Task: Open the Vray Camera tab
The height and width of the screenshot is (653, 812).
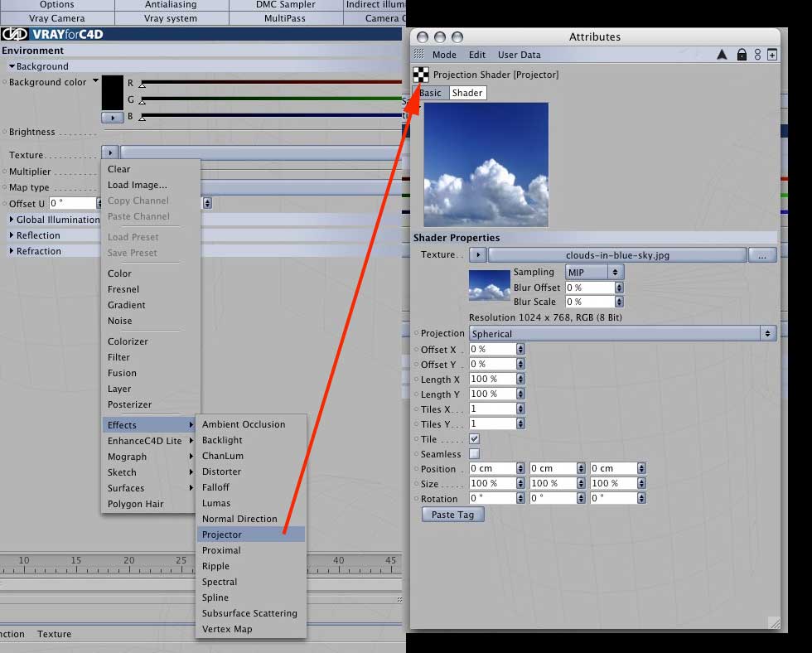Action: tap(57, 18)
